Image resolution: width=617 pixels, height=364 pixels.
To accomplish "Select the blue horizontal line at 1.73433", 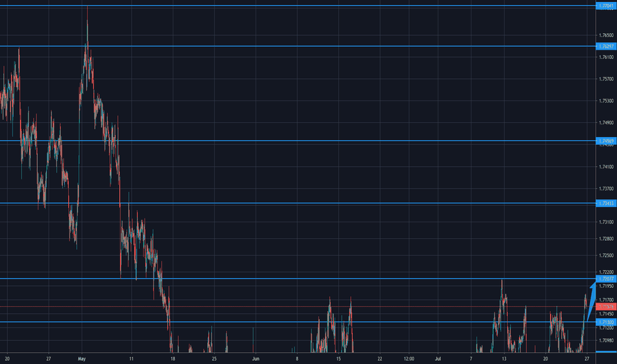I will (x=298, y=203).
